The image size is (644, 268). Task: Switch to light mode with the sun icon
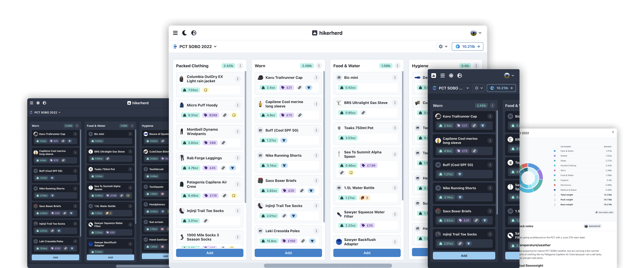pyautogui.click(x=451, y=76)
